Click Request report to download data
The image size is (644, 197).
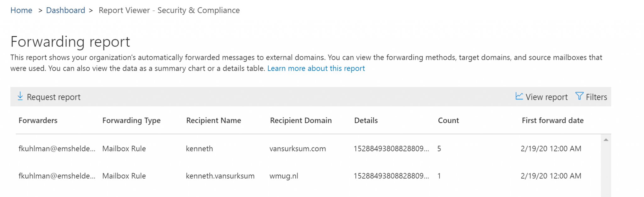coord(53,97)
